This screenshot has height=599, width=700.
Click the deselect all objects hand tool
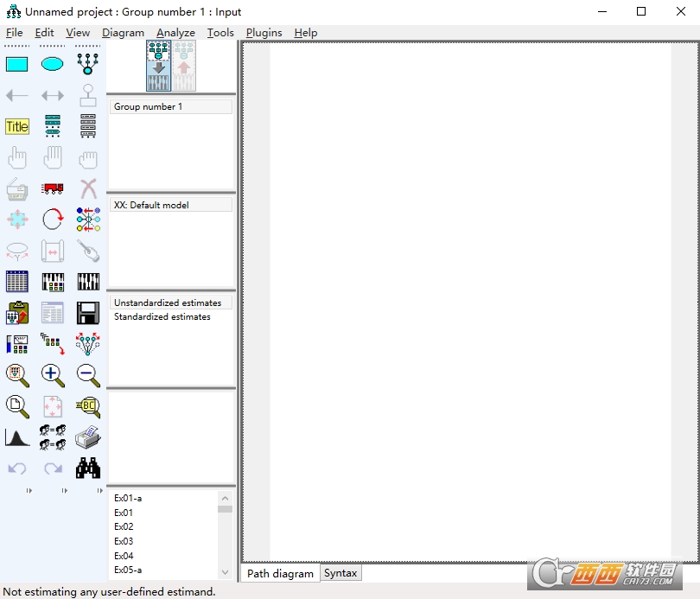coord(88,157)
